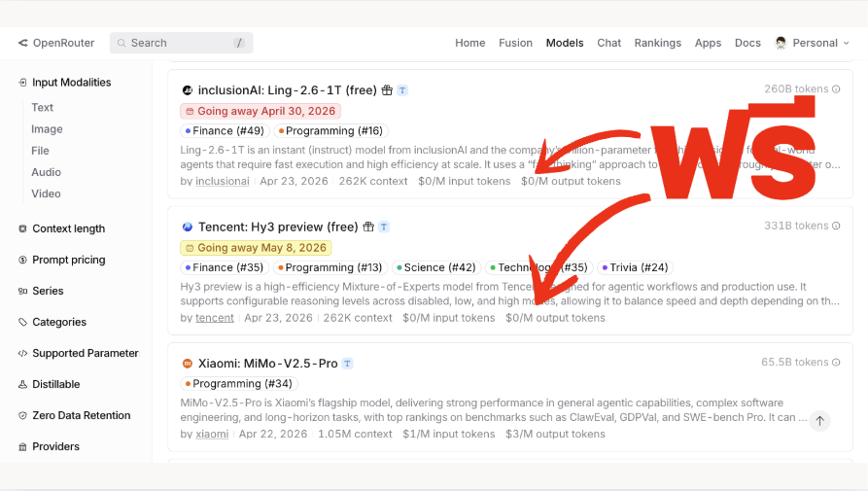Screen dimensions: 868x491
Task: Select the Text modality filter
Action: click(42, 107)
